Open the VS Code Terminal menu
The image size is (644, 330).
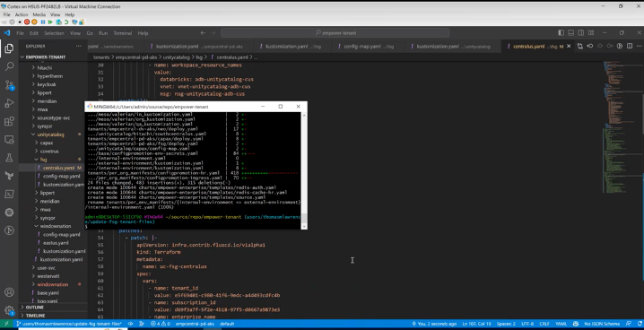coord(122,33)
